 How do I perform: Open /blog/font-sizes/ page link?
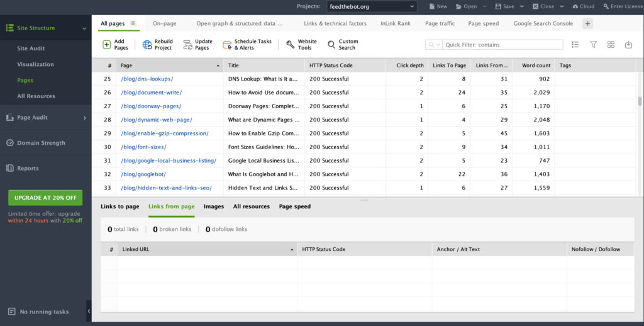143,147
